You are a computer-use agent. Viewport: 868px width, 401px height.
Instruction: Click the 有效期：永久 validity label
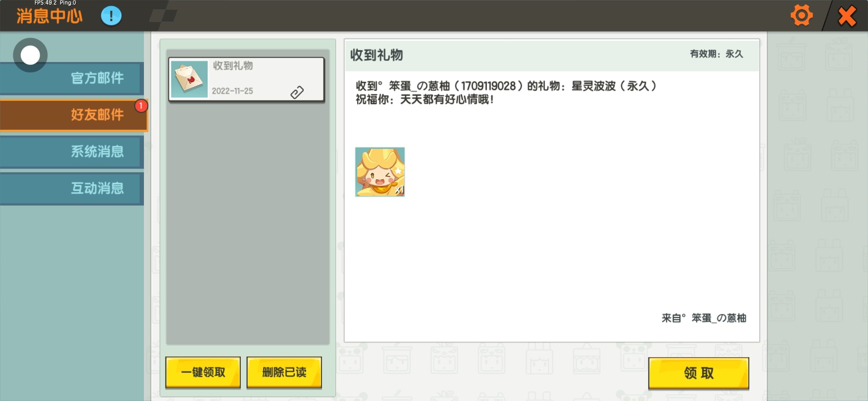[716, 54]
